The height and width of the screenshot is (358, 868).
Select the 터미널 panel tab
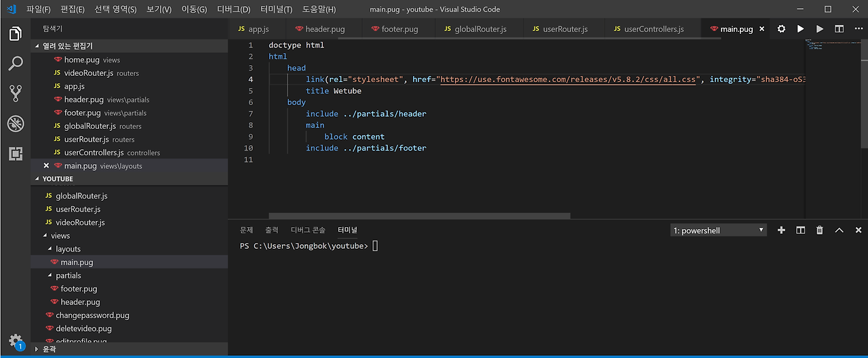[x=347, y=231]
